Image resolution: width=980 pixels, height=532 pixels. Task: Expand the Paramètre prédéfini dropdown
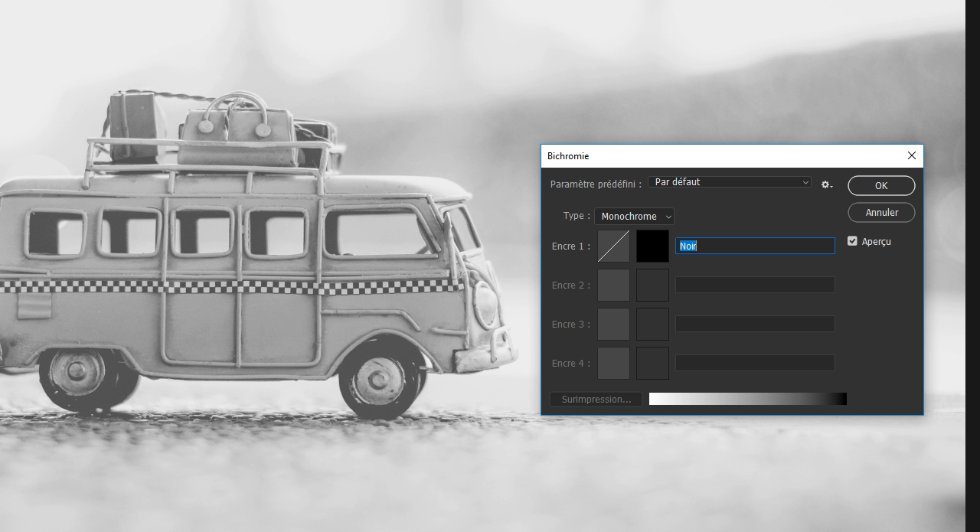[730, 182]
